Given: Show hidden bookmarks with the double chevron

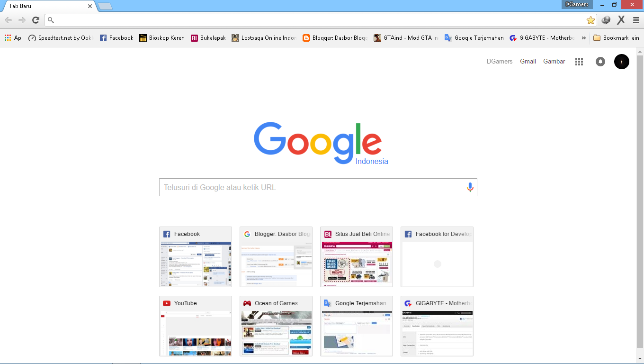Looking at the screenshot, I should point(583,38).
